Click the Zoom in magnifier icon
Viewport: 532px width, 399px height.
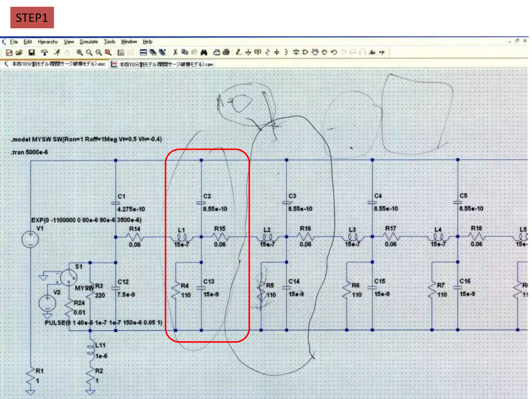(x=79, y=52)
